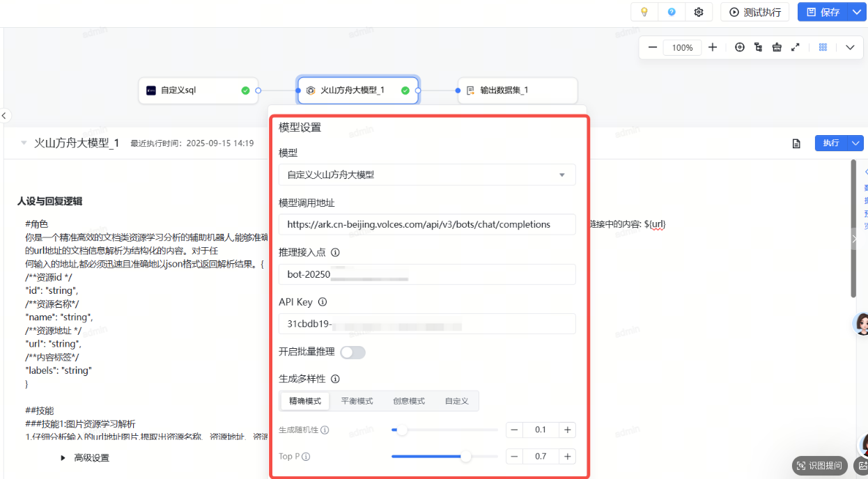The width and height of the screenshot is (868, 479).
Task: Click the 100% zoom value box
Action: click(x=683, y=47)
